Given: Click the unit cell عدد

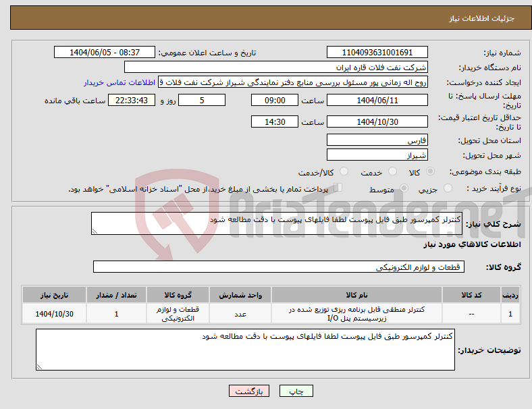Looking at the screenshot, I should (x=240, y=314).
